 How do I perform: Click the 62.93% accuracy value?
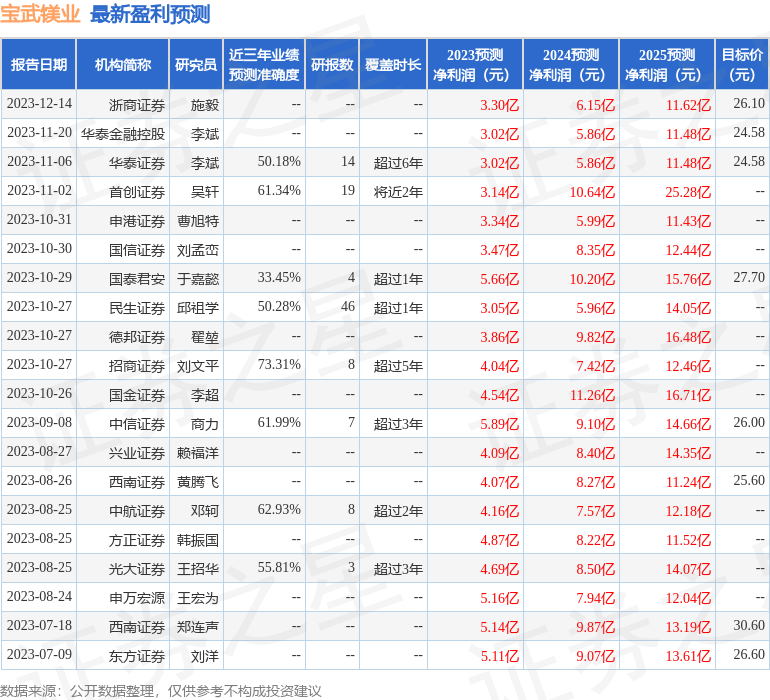[x=279, y=509]
